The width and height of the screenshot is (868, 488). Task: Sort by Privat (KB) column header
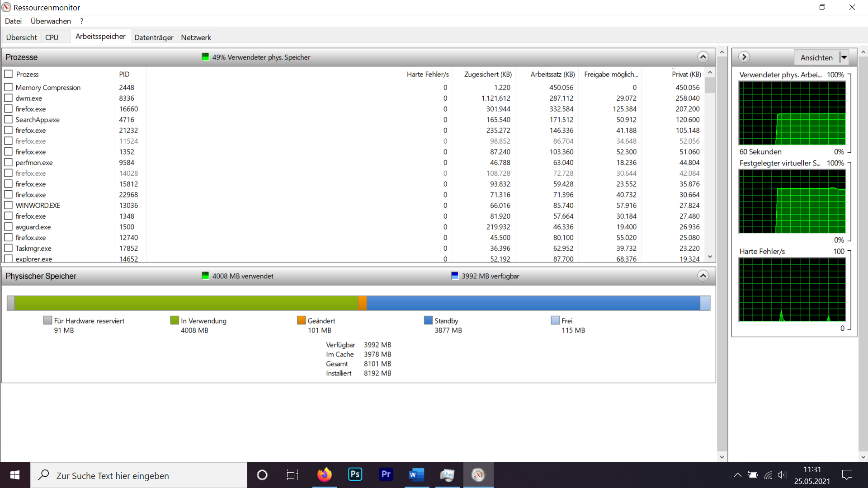coord(686,74)
